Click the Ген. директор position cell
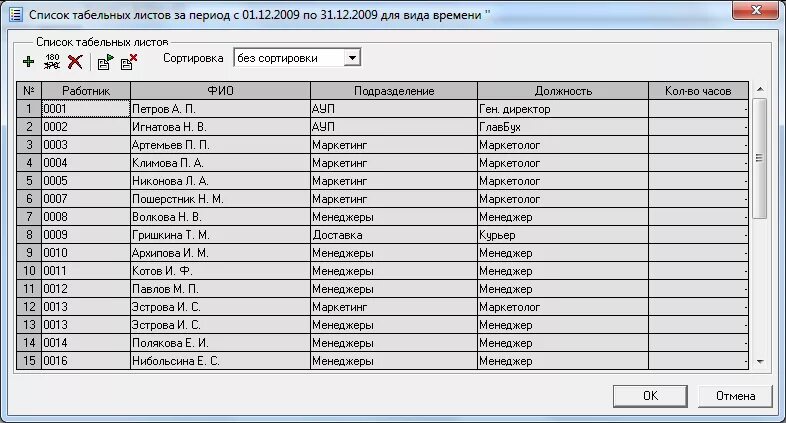The height and width of the screenshot is (423, 786). pyautogui.click(x=563, y=109)
